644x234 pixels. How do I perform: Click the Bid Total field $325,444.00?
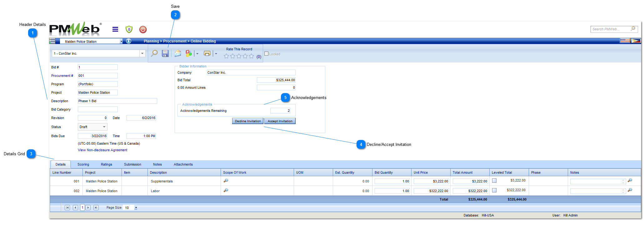(x=276, y=80)
